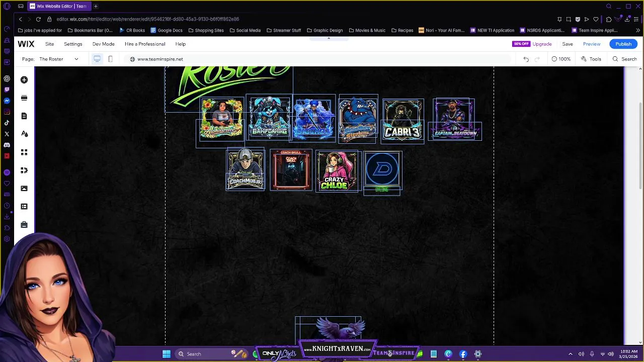Open the Dev Mode menu
644x362 pixels.
coord(103,44)
